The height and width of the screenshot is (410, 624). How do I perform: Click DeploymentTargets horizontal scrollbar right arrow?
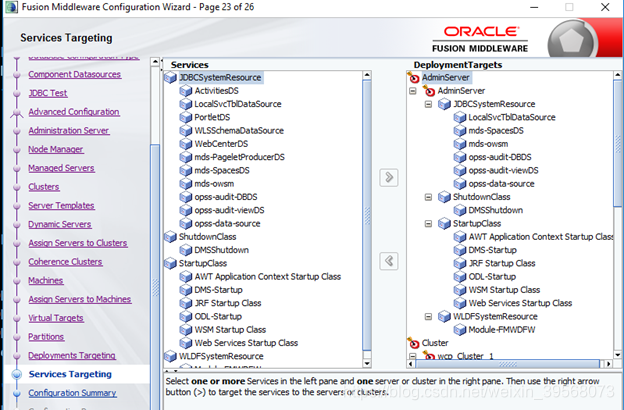coord(608,363)
